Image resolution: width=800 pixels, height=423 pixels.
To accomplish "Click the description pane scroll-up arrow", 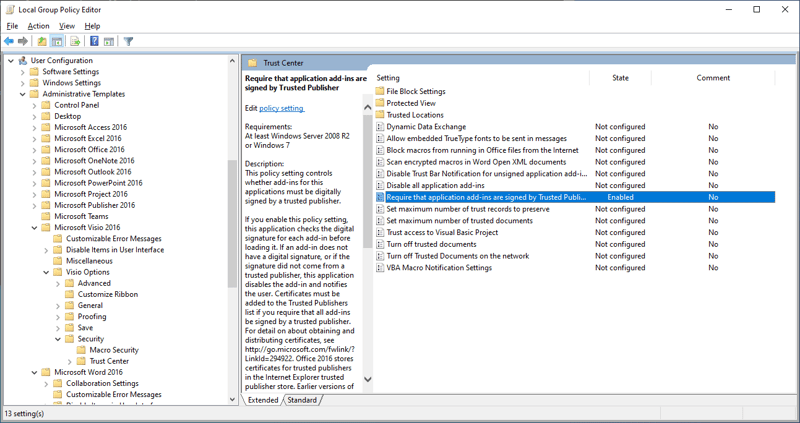I will 367,108.
